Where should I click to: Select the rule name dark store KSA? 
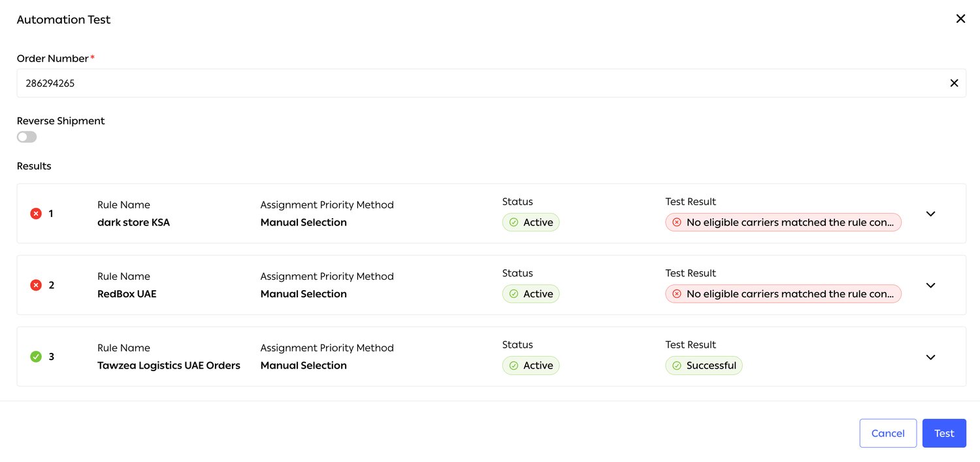pos(133,222)
